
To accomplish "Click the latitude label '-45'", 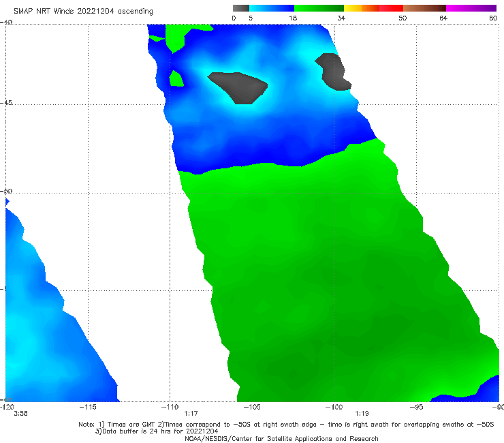I will 6,103.
